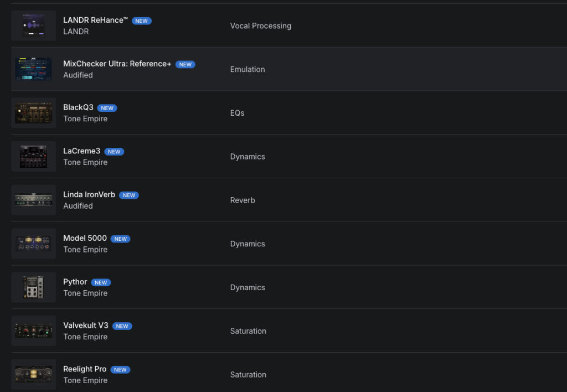Select the Pythor plugin thumbnail
567x392 pixels.
coord(33,287)
